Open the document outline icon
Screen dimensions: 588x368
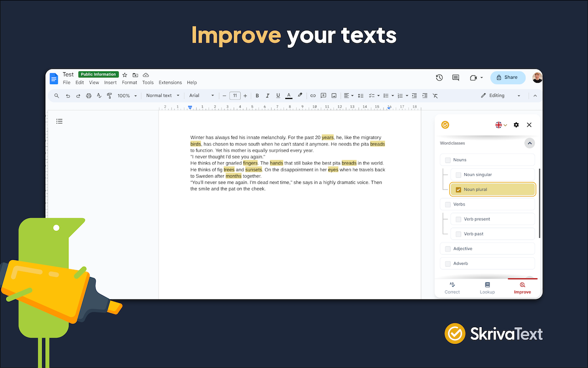tap(59, 121)
